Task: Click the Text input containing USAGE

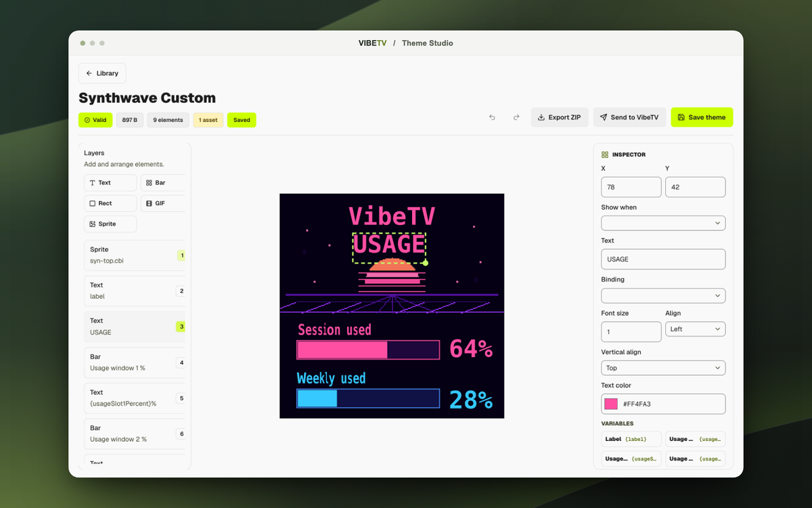Action: click(663, 259)
